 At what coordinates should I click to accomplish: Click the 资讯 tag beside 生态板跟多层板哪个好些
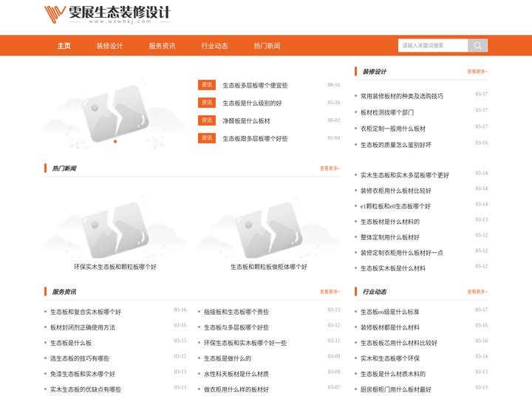pyautogui.click(x=207, y=137)
